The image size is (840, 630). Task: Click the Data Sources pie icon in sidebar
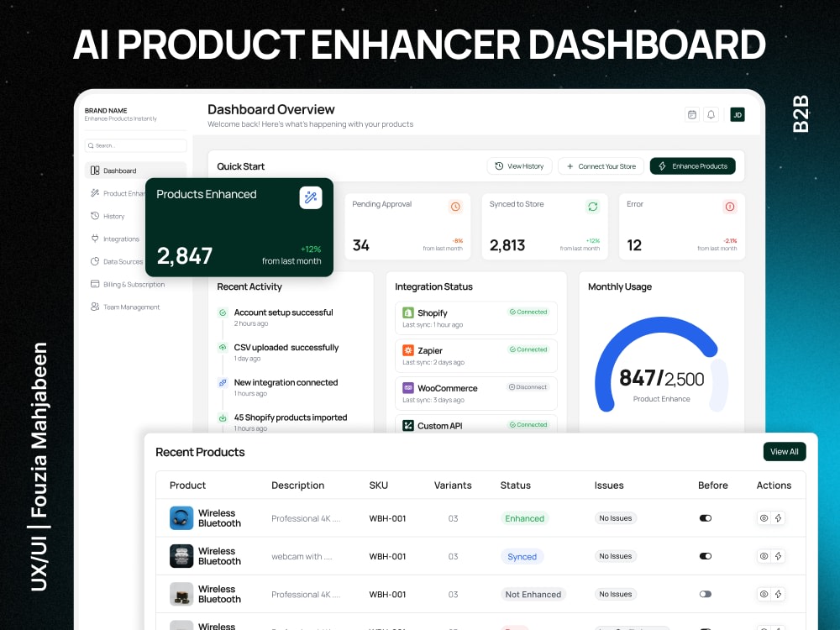(x=95, y=261)
